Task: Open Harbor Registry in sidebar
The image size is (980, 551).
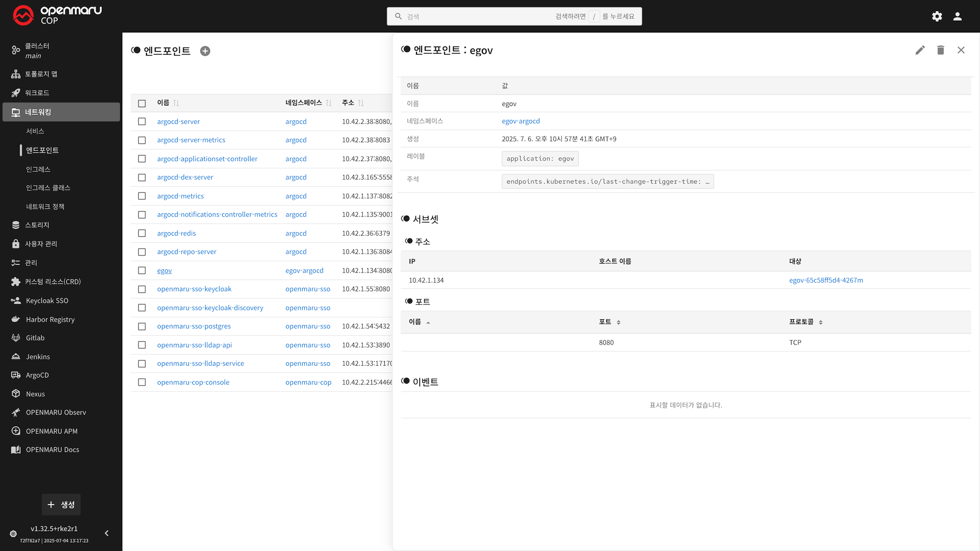Action: click(50, 319)
